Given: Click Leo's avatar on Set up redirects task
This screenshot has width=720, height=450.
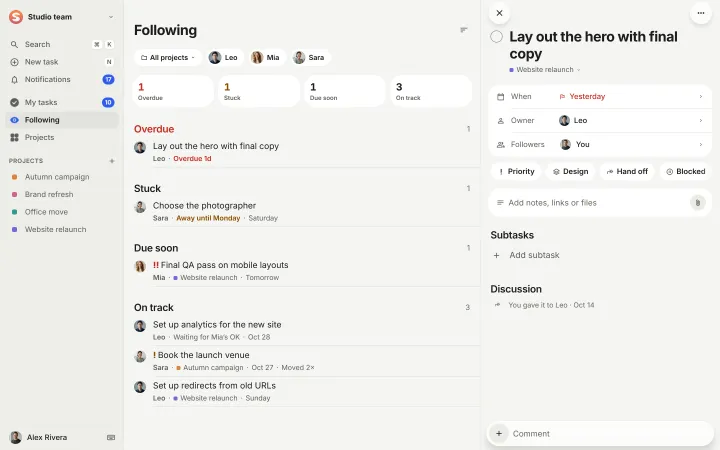Looking at the screenshot, I should 140,387.
